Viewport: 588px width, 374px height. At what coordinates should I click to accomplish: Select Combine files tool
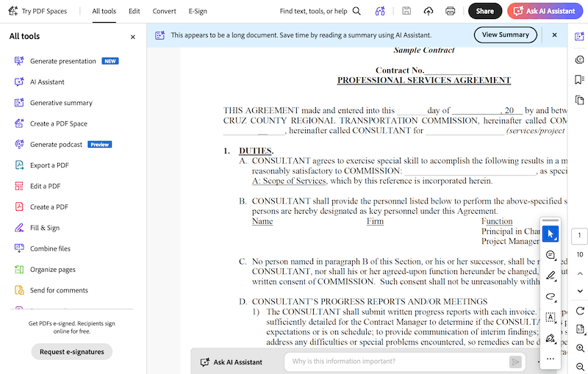click(x=43, y=248)
